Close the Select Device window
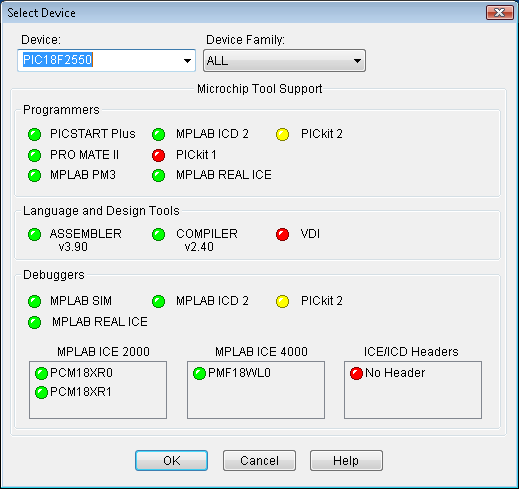519x489 pixels. (499, 13)
